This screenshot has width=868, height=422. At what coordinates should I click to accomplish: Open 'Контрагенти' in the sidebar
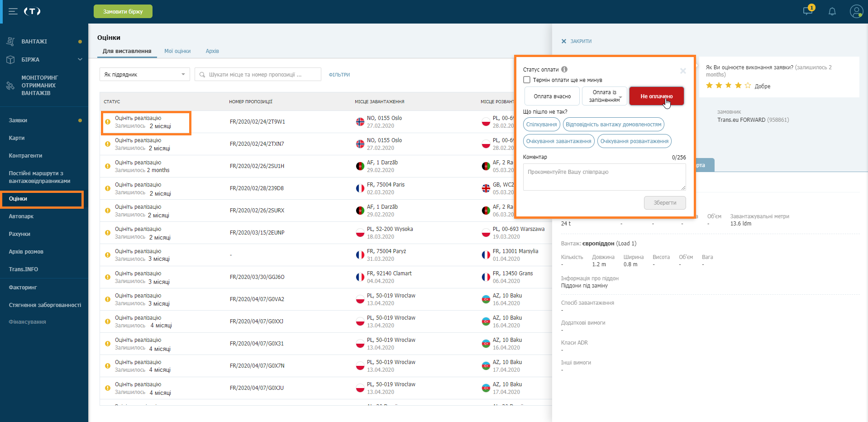[25, 156]
